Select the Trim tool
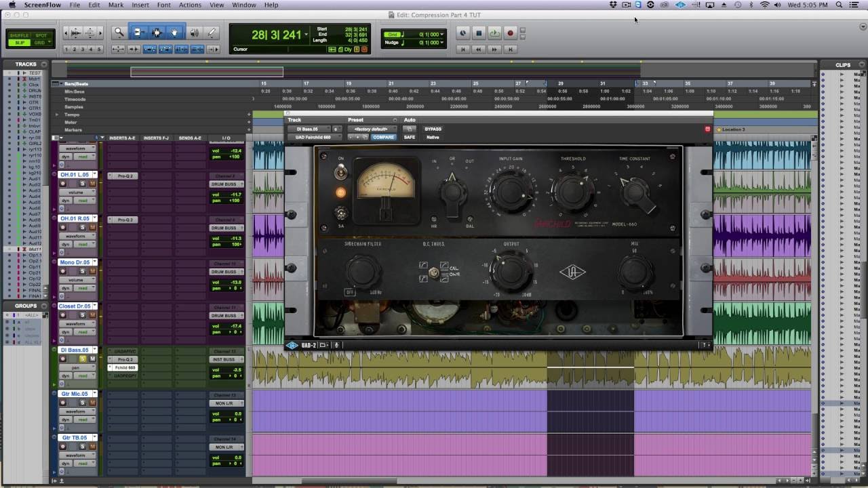This screenshot has width=868, height=488. 138,33
